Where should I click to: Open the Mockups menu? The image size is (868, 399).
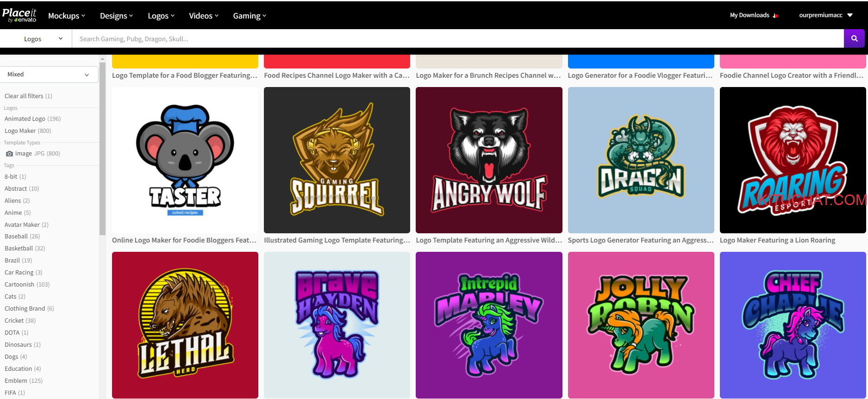point(67,16)
